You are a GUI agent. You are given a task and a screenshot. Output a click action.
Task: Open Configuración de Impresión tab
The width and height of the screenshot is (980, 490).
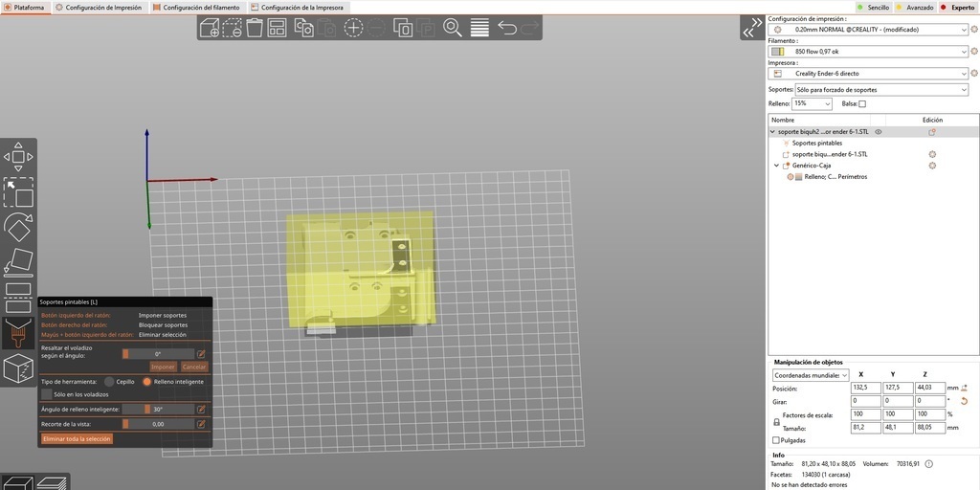(x=100, y=8)
